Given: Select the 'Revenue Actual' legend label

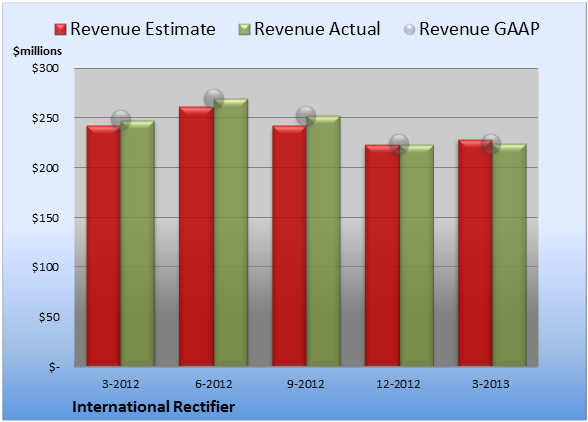Looking at the screenshot, I should (317, 29).
